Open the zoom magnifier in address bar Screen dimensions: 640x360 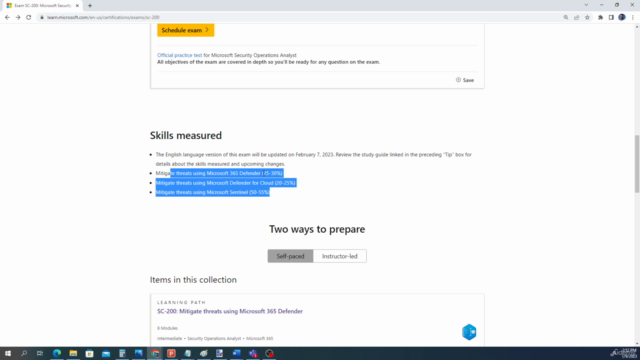pos(566,18)
